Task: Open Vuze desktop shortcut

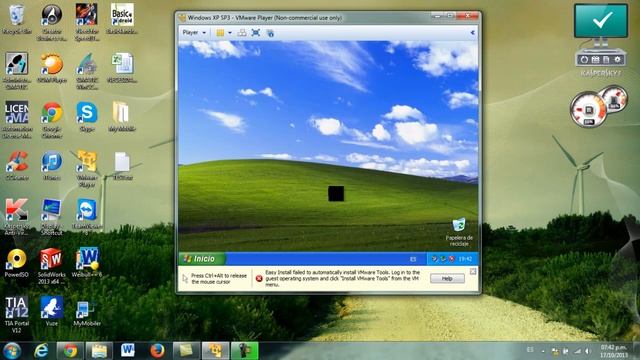Action: pos(52,311)
